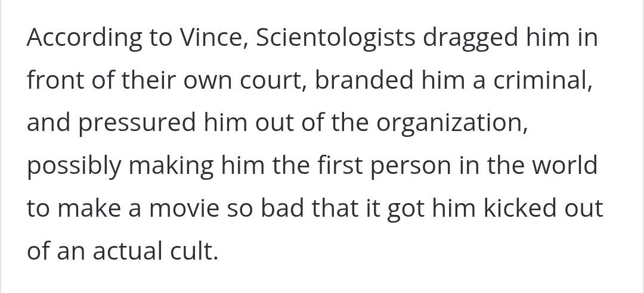644x293 pixels.
Task: Click the word "pressured" in the third line
Action: click(137, 123)
